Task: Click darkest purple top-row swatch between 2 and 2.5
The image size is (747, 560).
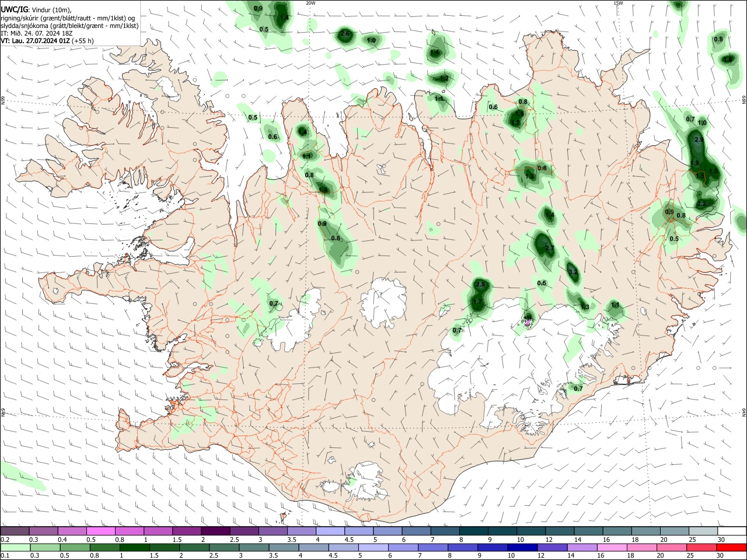Action: [215, 531]
